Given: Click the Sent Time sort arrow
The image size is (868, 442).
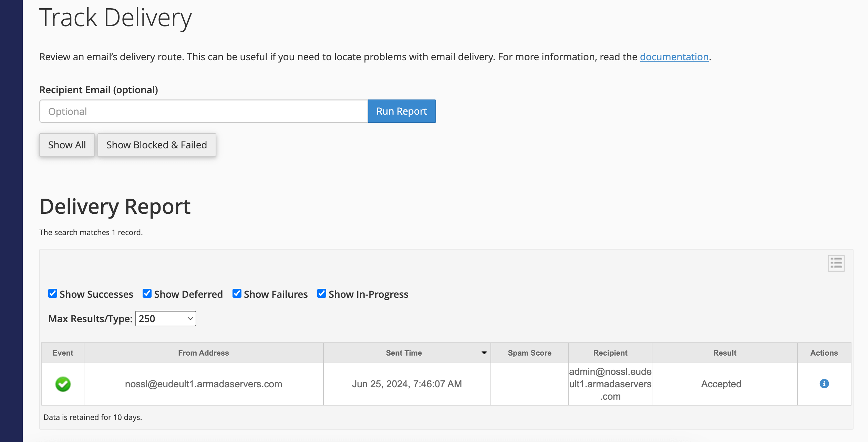Looking at the screenshot, I should pos(484,353).
